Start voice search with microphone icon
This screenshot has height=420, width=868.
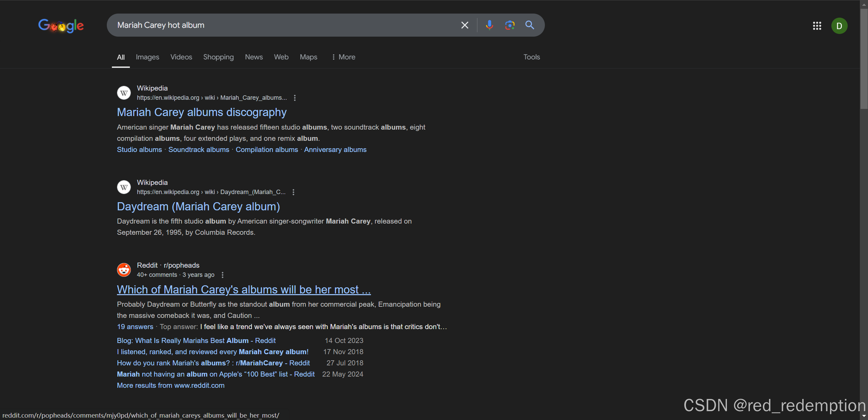[489, 25]
